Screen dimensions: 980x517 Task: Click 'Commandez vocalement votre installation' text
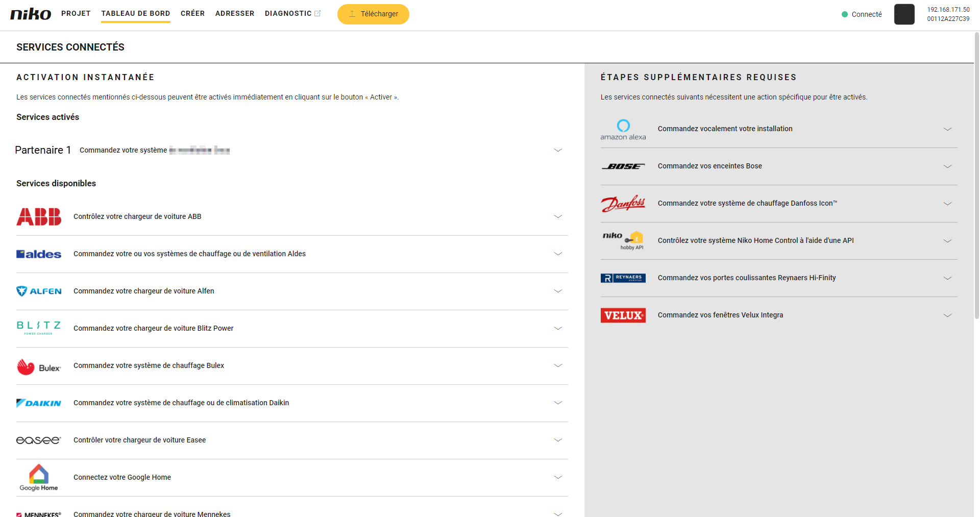click(x=725, y=129)
